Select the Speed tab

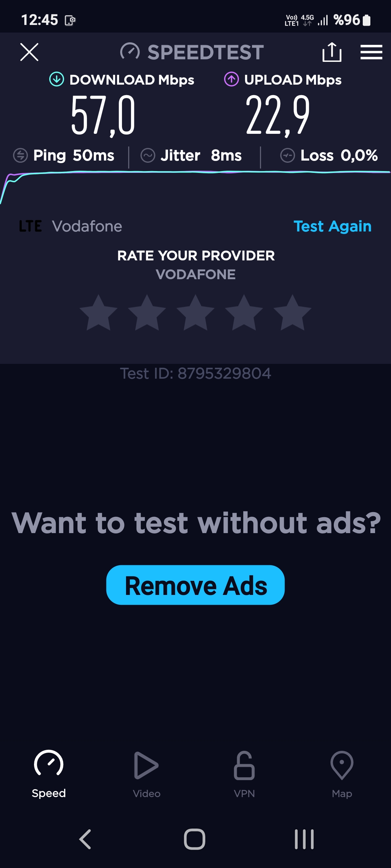click(49, 774)
